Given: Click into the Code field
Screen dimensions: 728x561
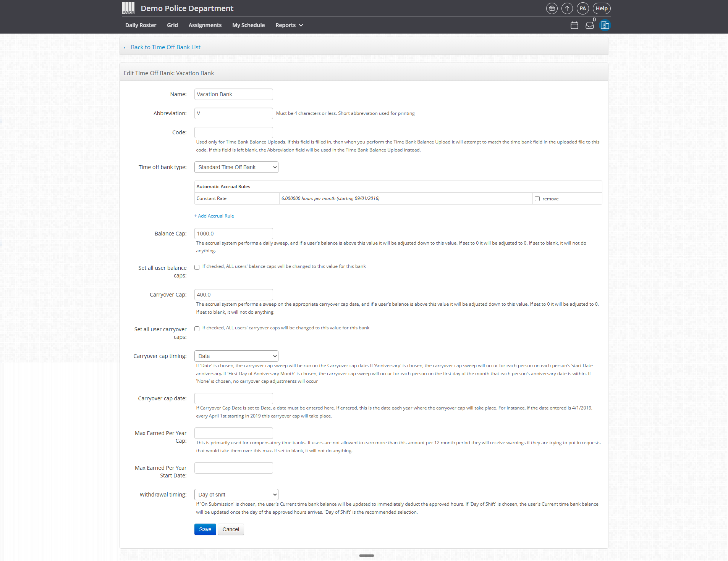Looking at the screenshot, I should 234,132.
